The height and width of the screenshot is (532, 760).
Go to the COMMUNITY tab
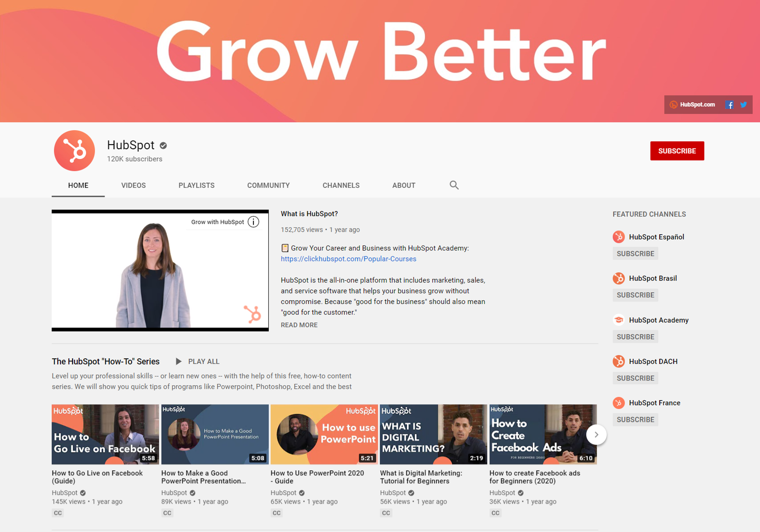[x=268, y=185]
